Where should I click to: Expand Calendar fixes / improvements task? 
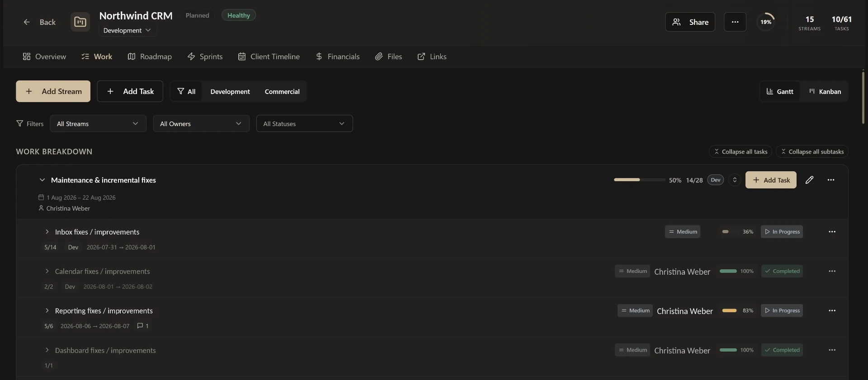pyautogui.click(x=47, y=271)
